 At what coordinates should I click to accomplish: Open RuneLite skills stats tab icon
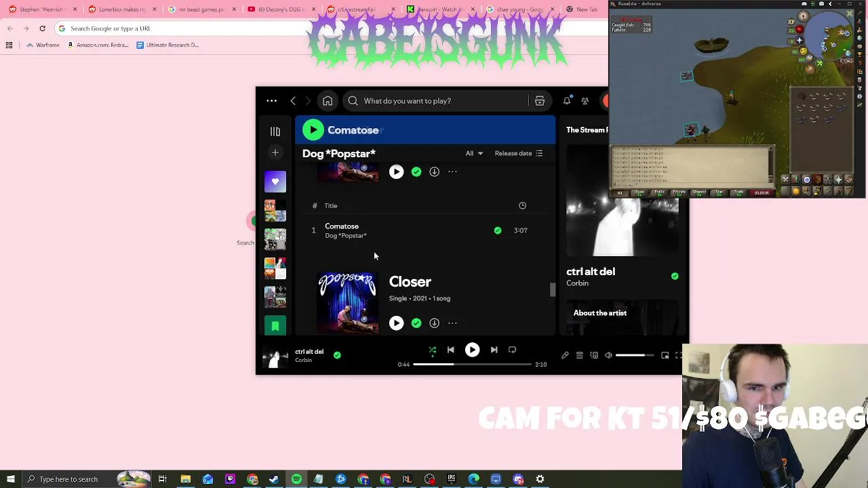click(796, 180)
